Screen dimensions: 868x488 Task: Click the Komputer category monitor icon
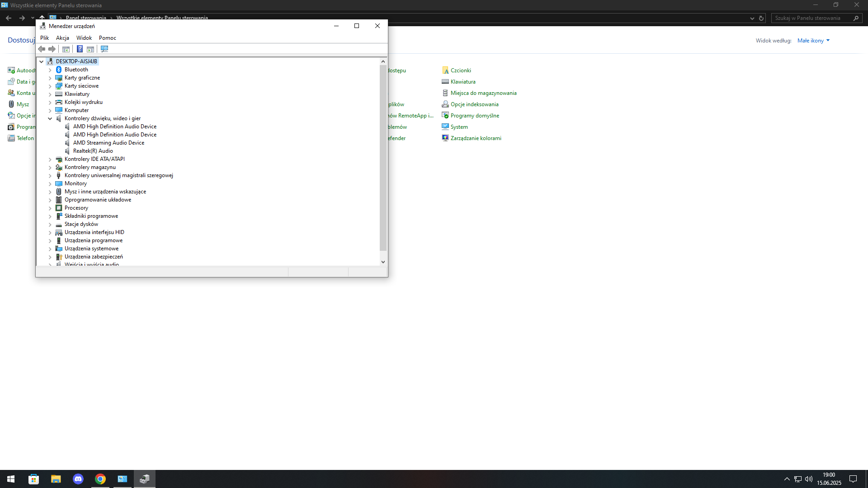pyautogui.click(x=59, y=110)
